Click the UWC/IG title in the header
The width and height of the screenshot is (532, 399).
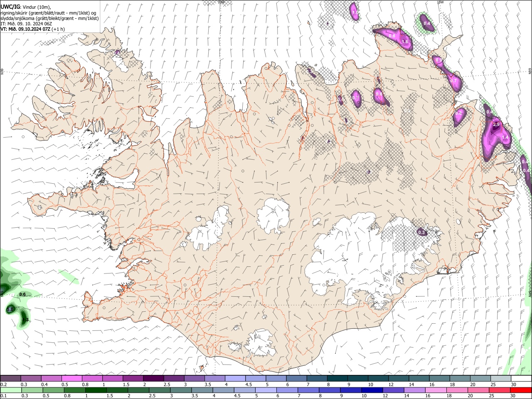point(10,7)
